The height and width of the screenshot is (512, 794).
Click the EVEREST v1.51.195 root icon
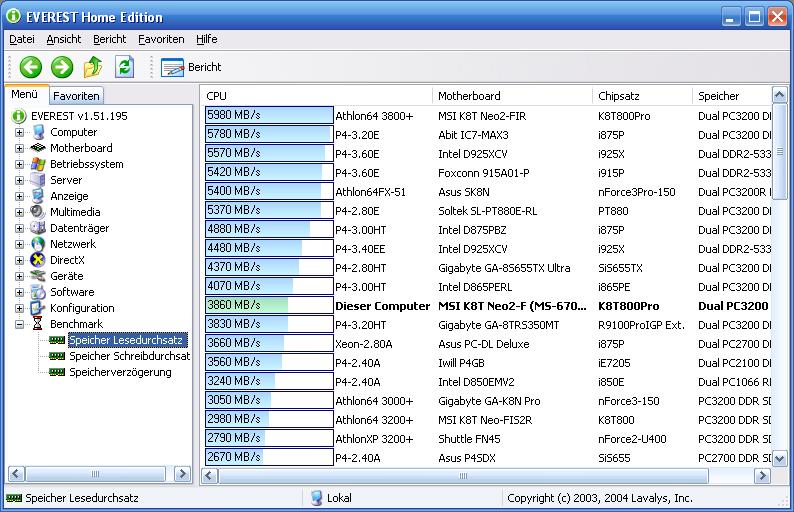19,116
